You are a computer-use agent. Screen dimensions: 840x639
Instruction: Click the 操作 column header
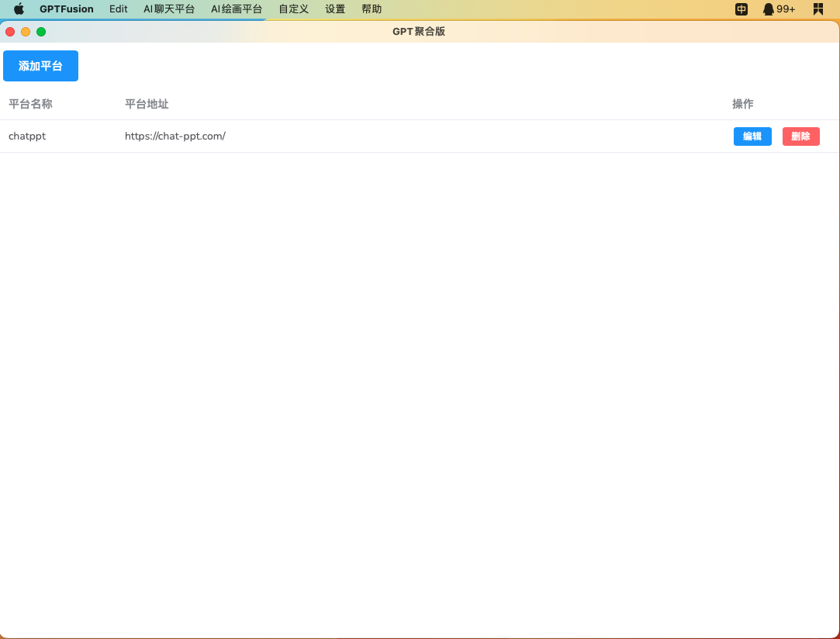742,104
